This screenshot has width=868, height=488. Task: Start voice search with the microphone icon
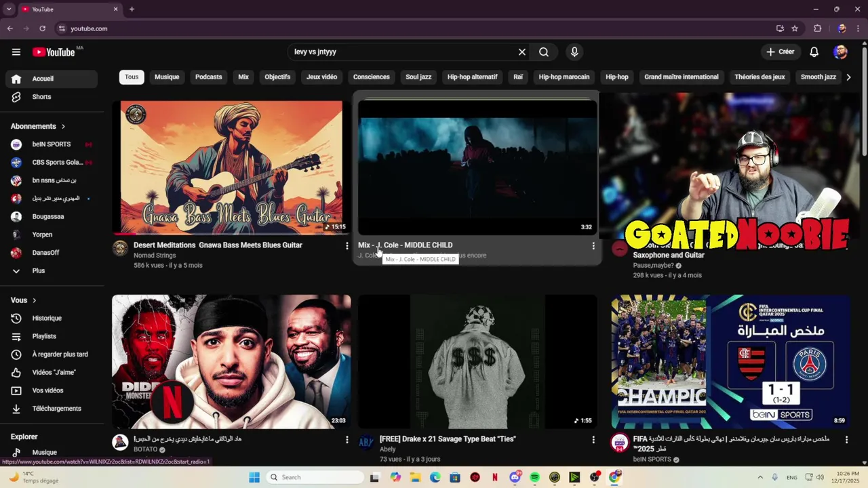point(574,52)
